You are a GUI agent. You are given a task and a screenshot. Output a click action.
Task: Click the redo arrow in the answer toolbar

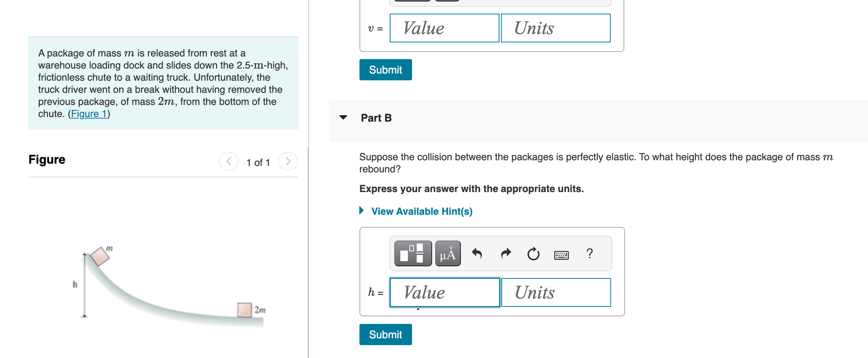505,254
